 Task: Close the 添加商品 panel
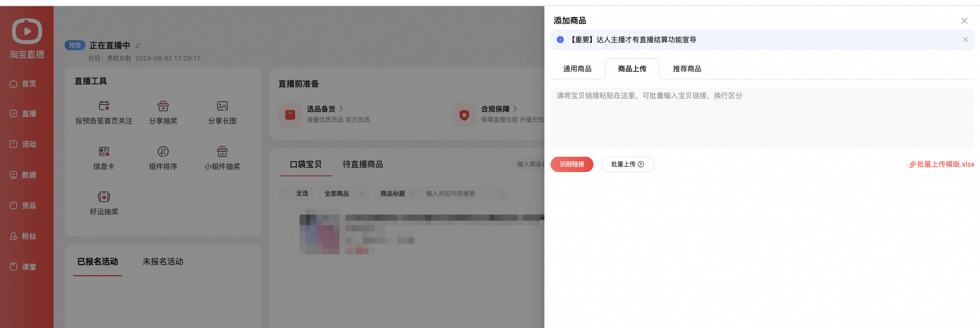pos(965,21)
